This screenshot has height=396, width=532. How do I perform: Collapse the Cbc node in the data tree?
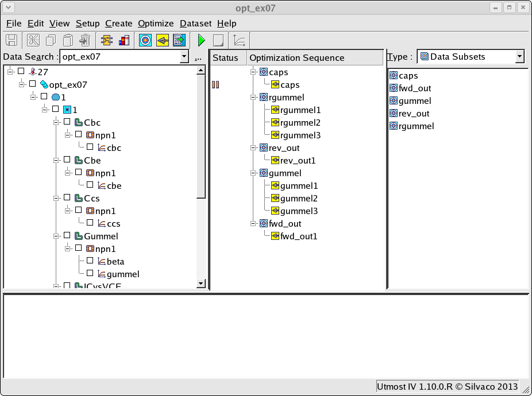56,122
